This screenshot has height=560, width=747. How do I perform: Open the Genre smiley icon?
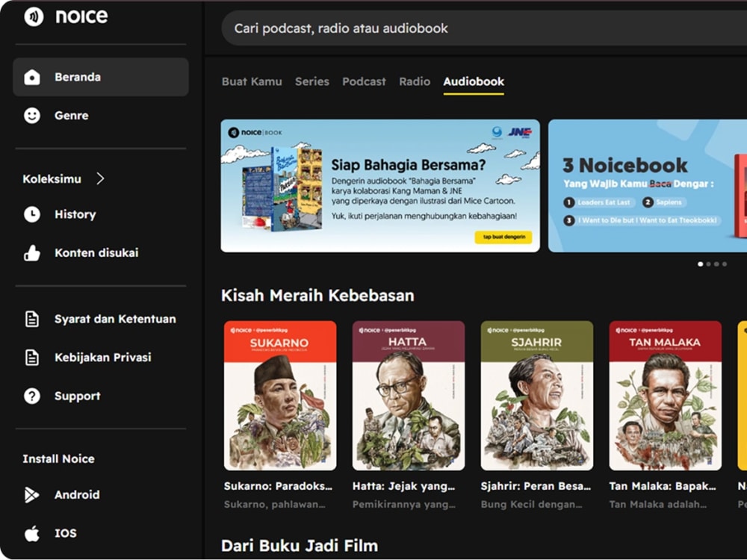point(32,115)
